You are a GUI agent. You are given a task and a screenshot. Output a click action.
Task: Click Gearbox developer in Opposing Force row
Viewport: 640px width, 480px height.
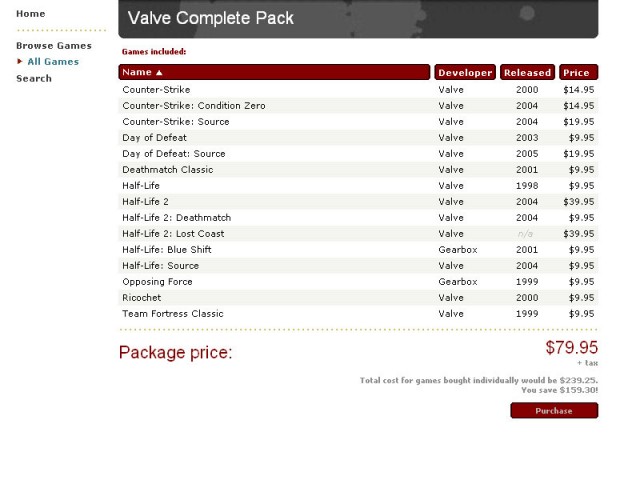(458, 282)
